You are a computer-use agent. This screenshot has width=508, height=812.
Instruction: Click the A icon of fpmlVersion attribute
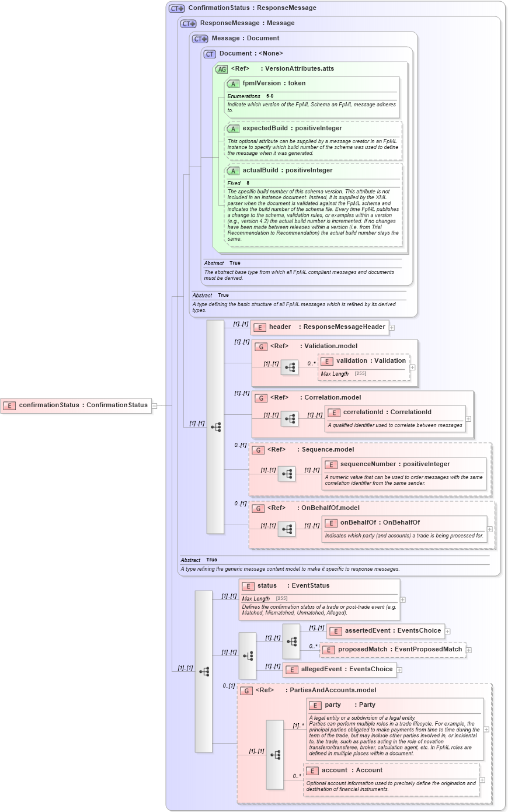pyautogui.click(x=234, y=84)
